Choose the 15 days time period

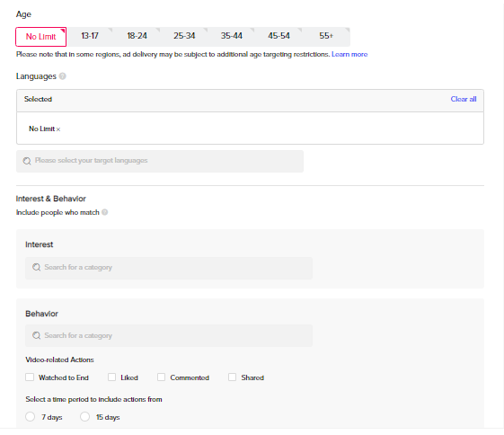[84, 417]
